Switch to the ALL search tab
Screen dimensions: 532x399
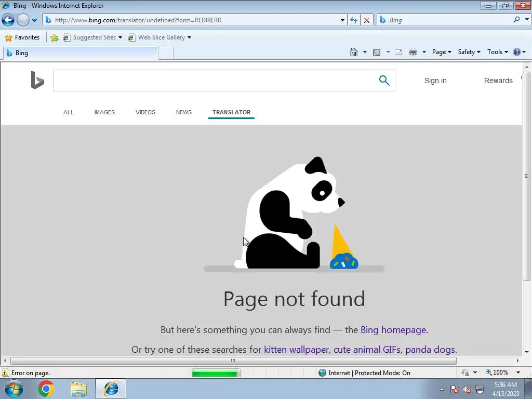[69, 112]
